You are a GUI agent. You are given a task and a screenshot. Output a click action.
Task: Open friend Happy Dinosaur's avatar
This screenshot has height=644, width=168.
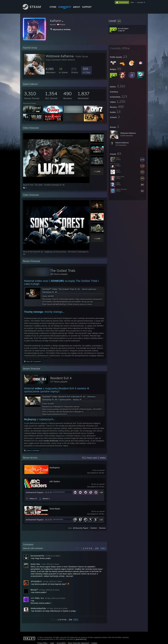click(x=113, y=191)
